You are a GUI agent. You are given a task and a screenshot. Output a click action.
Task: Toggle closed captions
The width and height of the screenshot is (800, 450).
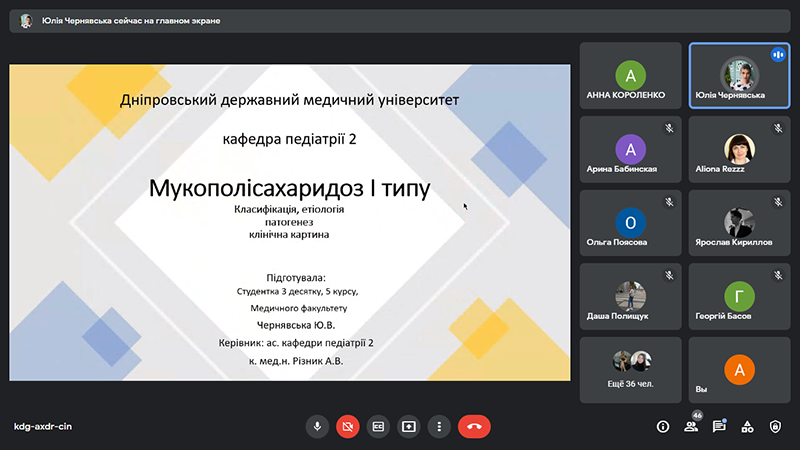coord(378,426)
